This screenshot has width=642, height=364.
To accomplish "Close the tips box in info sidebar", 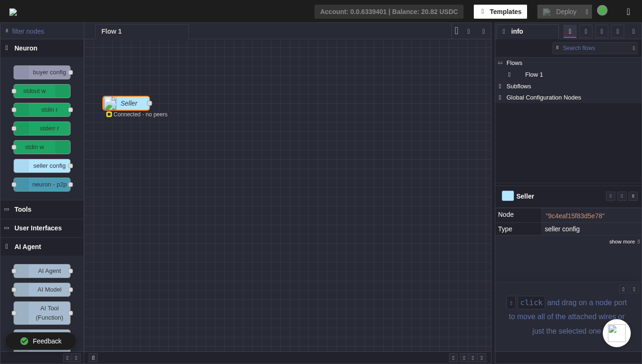I will pos(634,289).
